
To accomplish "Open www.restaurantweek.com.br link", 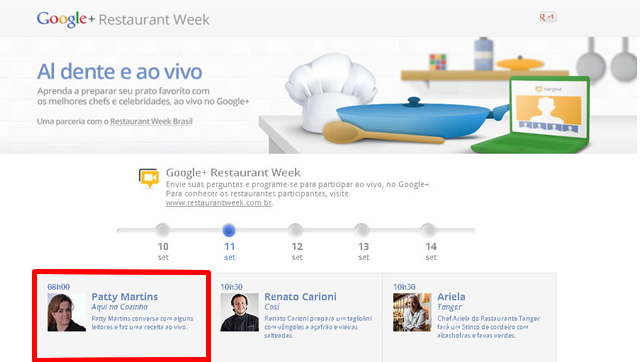I will tap(219, 203).
